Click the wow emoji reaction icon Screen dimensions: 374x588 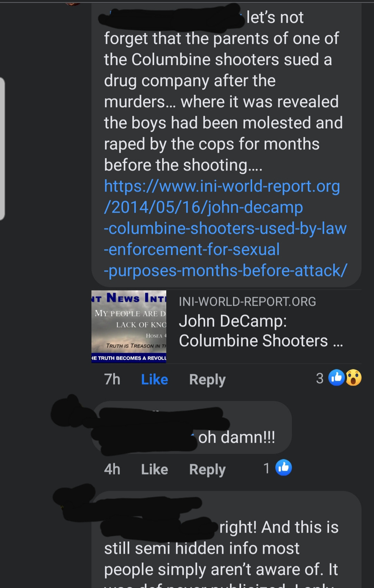click(x=354, y=377)
